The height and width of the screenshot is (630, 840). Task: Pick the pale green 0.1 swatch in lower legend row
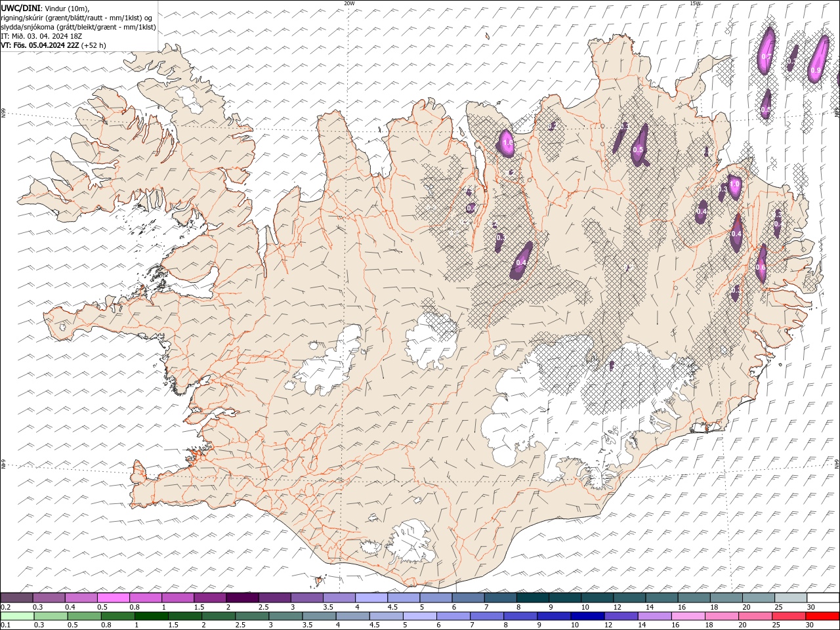(x=17, y=616)
